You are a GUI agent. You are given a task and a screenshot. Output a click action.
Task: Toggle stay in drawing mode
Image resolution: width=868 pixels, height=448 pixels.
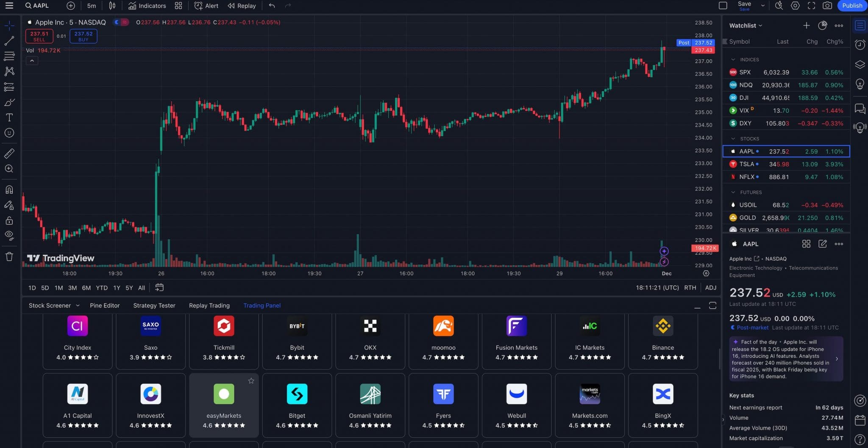9,206
